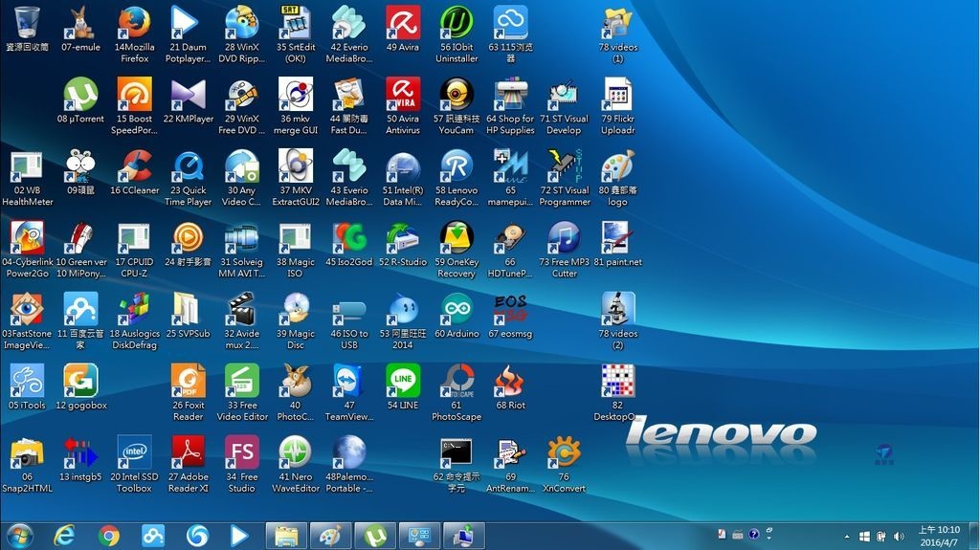Open 20 Intel SSD Toolbox
980x550 pixels.
click(x=134, y=452)
